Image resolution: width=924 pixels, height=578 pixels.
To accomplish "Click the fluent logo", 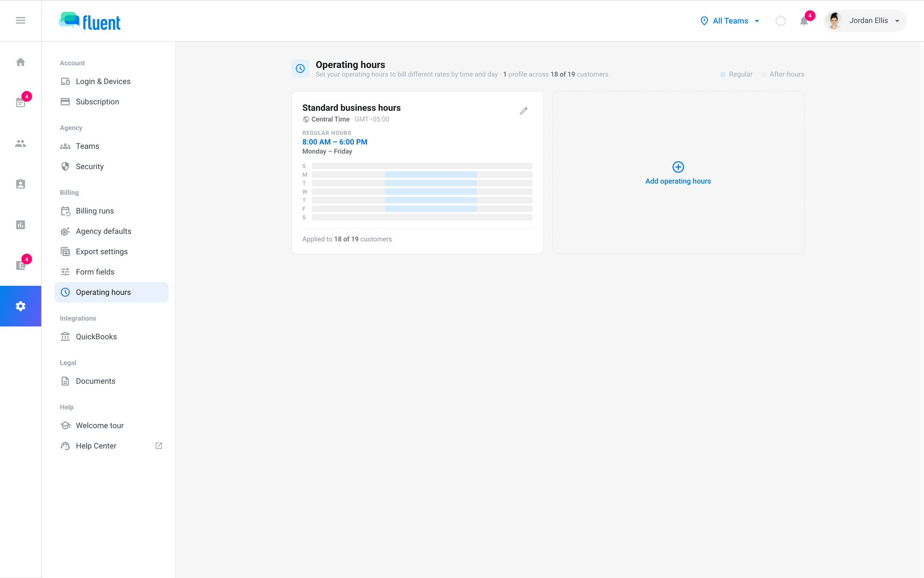I will tap(90, 21).
